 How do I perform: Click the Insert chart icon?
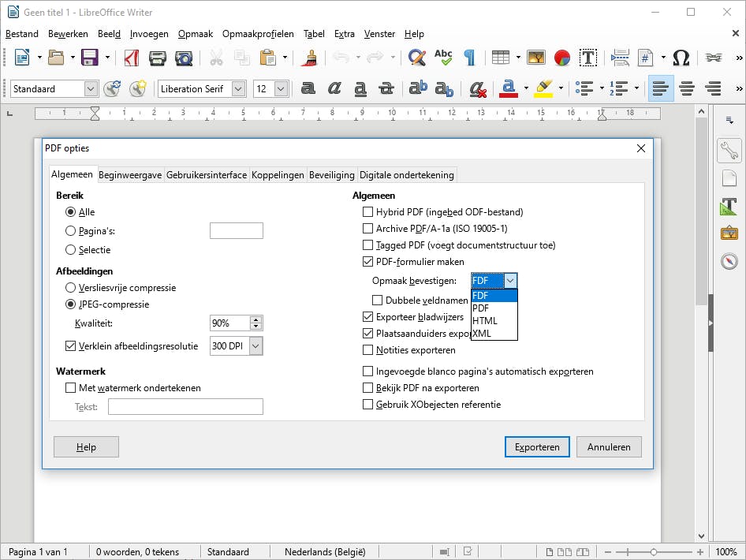pos(562,58)
